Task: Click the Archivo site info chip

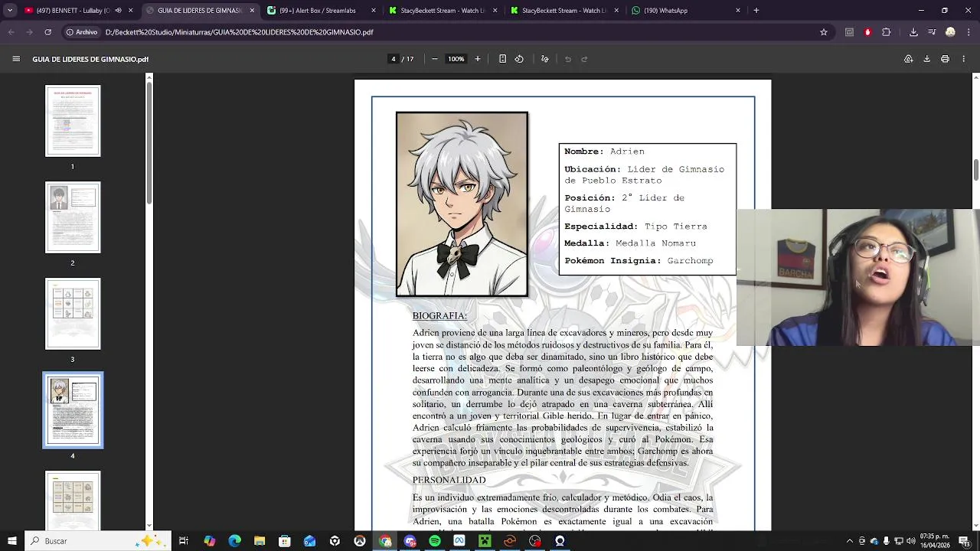Action: coord(82,32)
